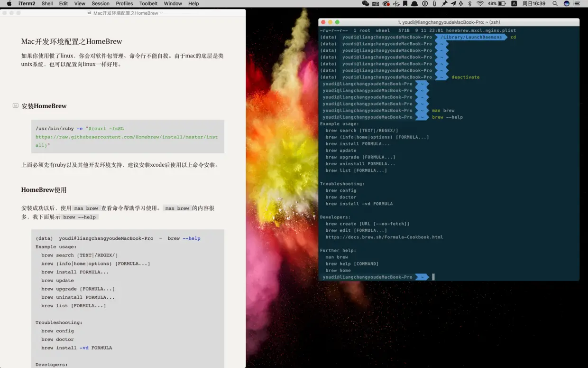Open the Shell menu

pyautogui.click(x=47, y=3)
